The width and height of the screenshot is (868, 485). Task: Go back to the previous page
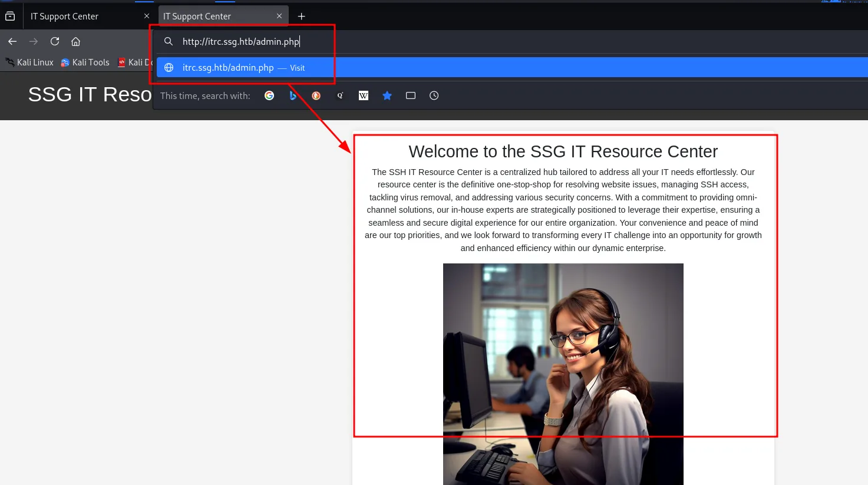click(12, 41)
